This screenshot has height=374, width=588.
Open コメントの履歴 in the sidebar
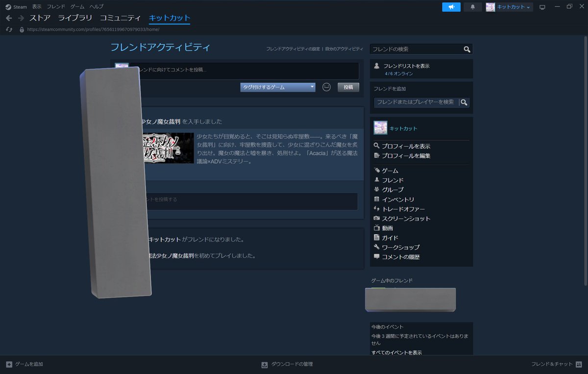click(x=400, y=257)
